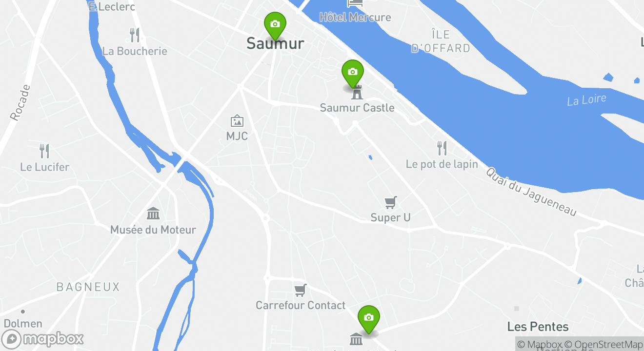Click the Hôtel Mercure bed icon
Viewport: 644px width, 351px height.
pyautogui.click(x=355, y=3)
